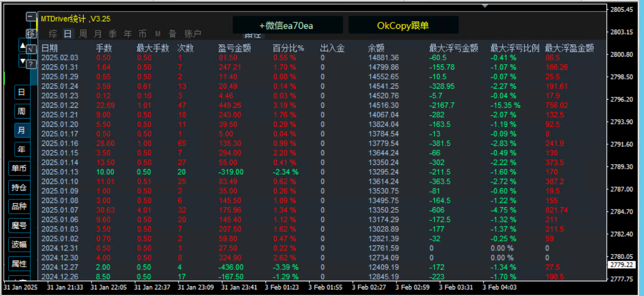
Task: Click the 最大手数 column header
Action: [153, 48]
